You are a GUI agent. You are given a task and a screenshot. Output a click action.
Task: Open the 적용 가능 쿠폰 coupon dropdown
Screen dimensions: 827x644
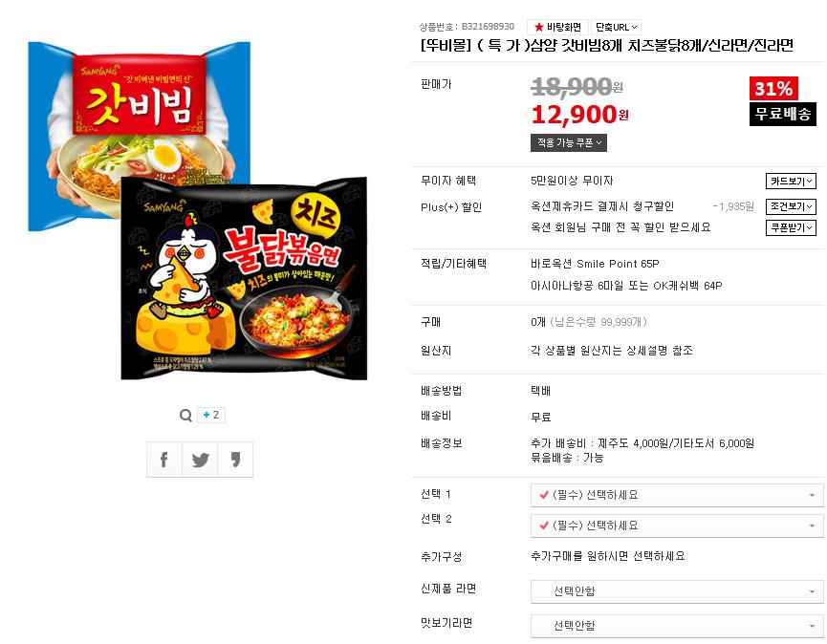coord(569,142)
